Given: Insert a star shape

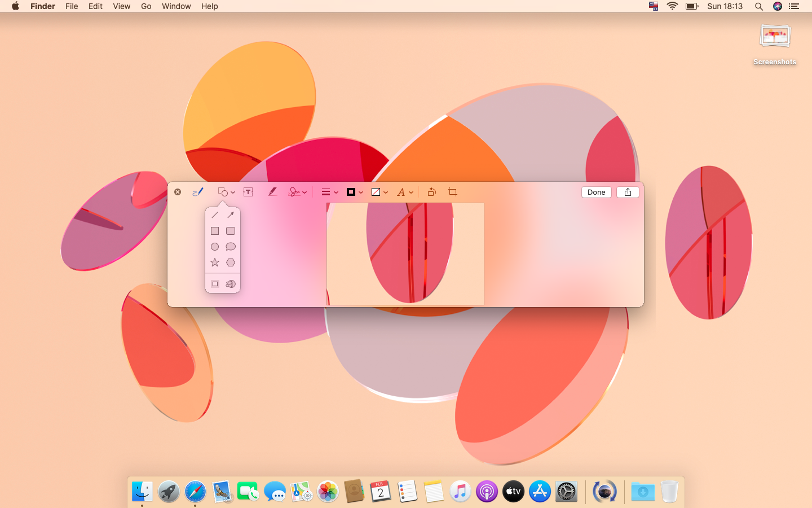Looking at the screenshot, I should (x=215, y=262).
